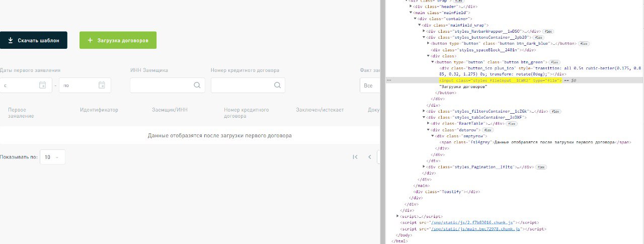Click the flex badge on styles_Pagination line
The height and width of the screenshot is (244, 644).
[x=541, y=167]
